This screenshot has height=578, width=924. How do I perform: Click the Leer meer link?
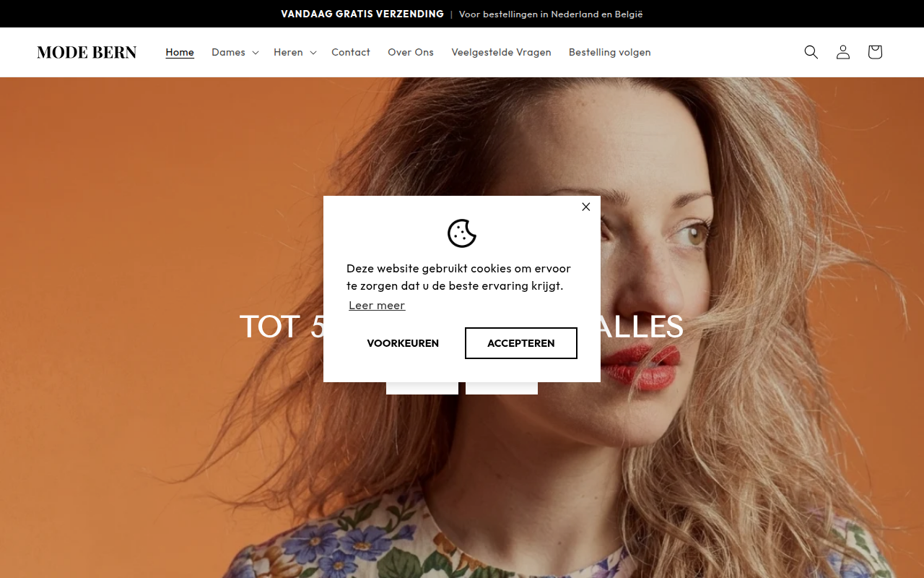click(377, 306)
